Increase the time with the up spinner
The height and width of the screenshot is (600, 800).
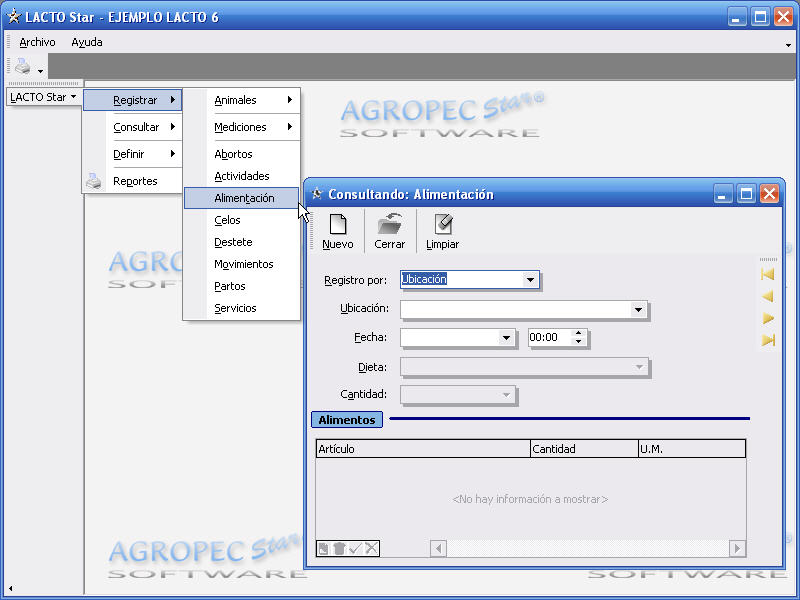(579, 333)
